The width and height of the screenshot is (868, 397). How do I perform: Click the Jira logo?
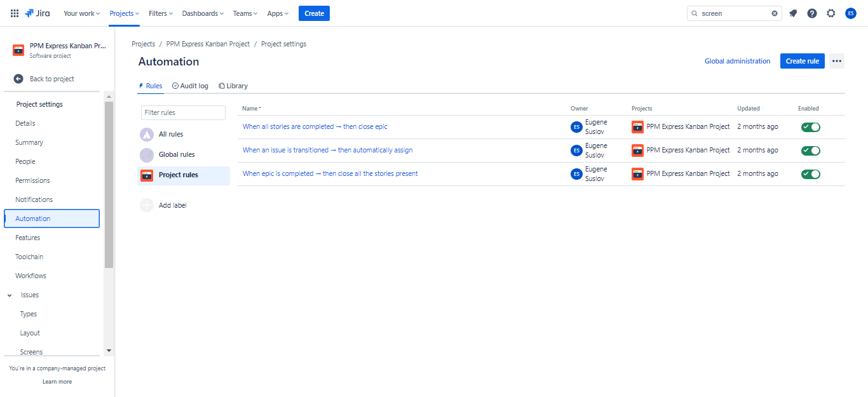pyautogui.click(x=37, y=13)
